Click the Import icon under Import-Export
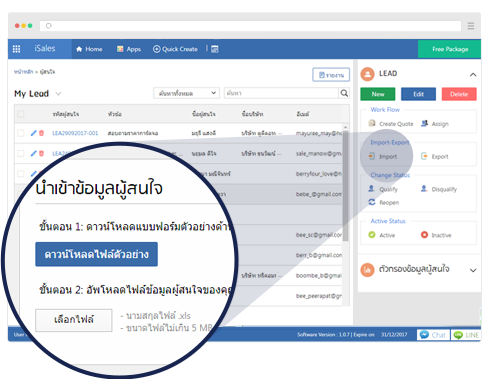 (372, 156)
